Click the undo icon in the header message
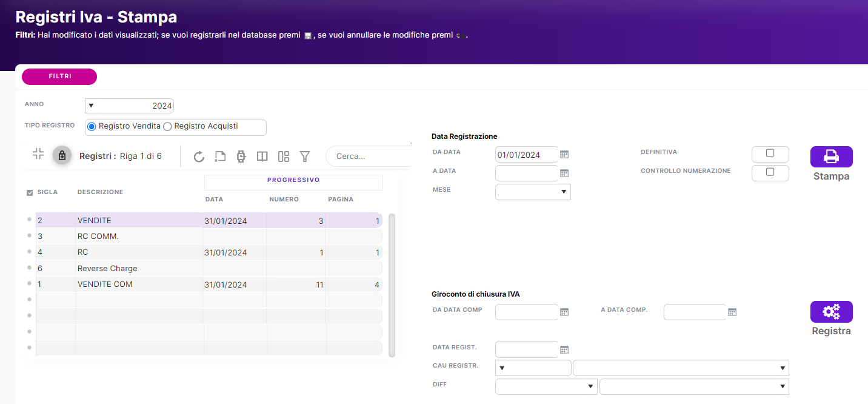 pyautogui.click(x=460, y=36)
